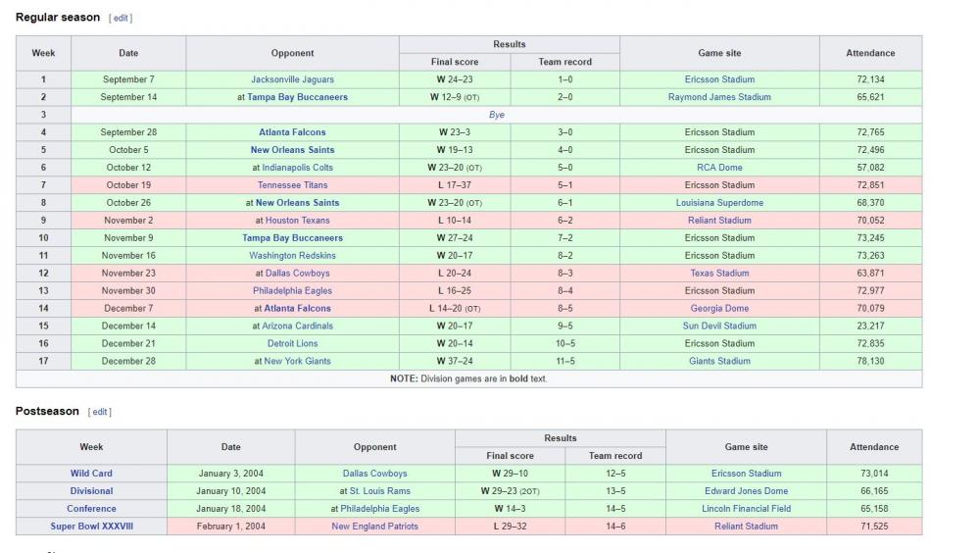Select the RCA Dome link
980x553 pixels.
pos(719,168)
